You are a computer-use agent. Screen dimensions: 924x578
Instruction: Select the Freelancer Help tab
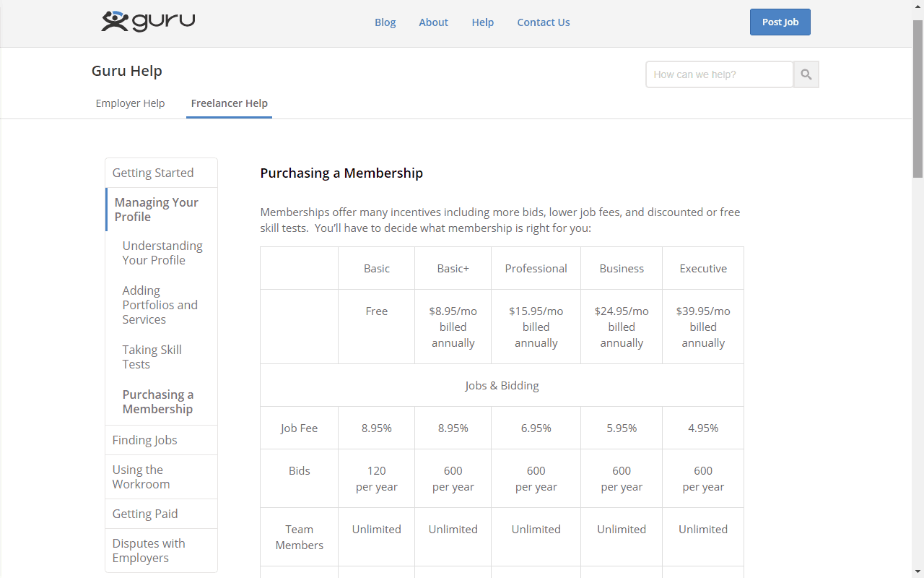click(230, 103)
